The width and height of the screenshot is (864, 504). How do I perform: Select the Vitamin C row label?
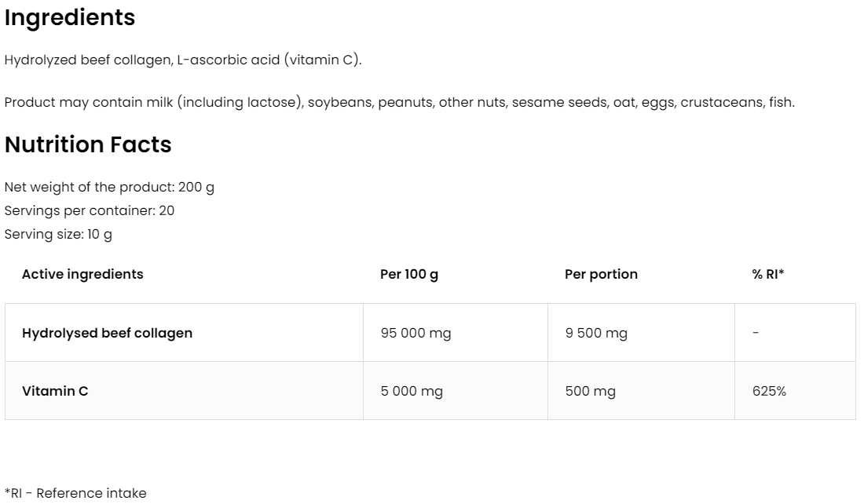tap(55, 391)
